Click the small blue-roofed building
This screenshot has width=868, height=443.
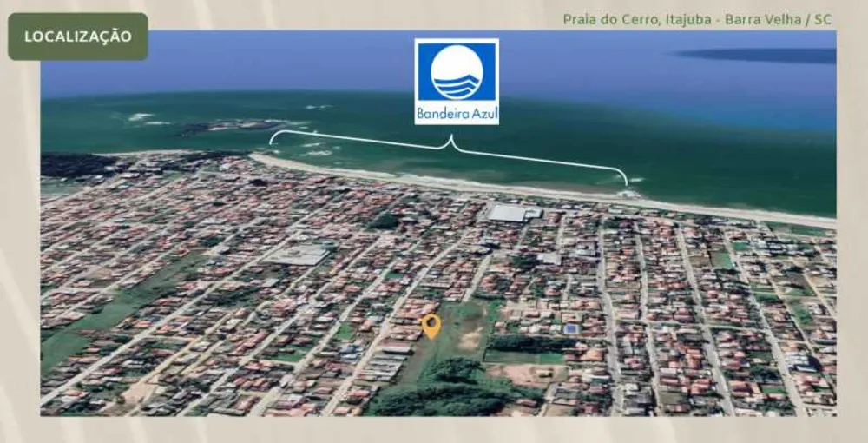[x=571, y=329]
